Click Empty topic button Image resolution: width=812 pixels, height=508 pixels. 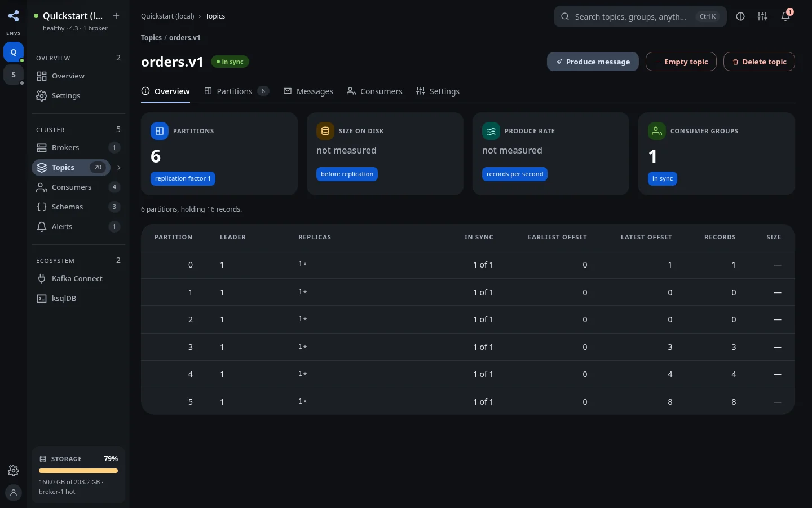click(681, 62)
